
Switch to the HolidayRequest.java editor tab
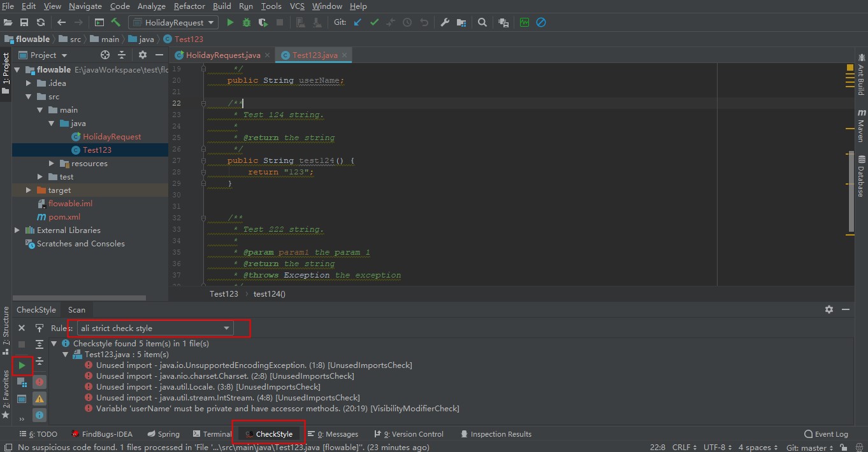coord(222,55)
